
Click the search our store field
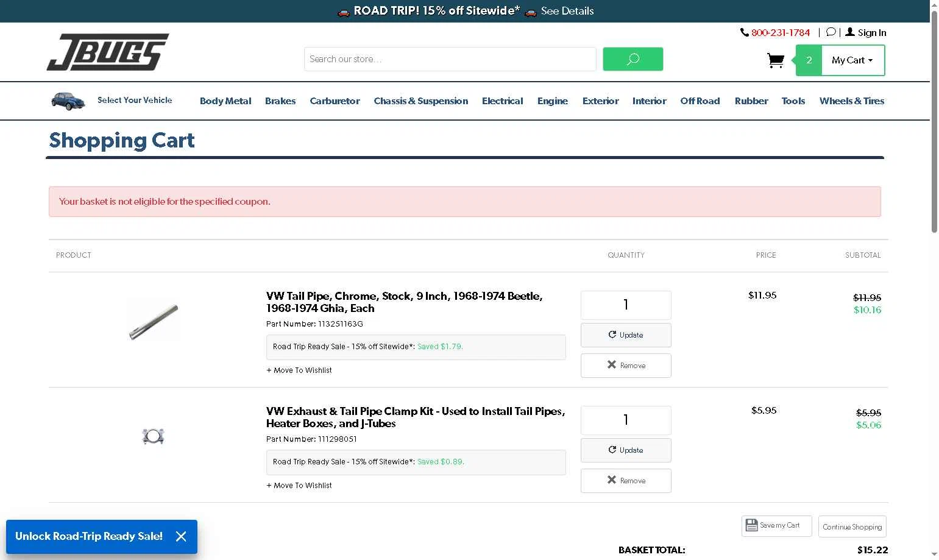(x=450, y=59)
